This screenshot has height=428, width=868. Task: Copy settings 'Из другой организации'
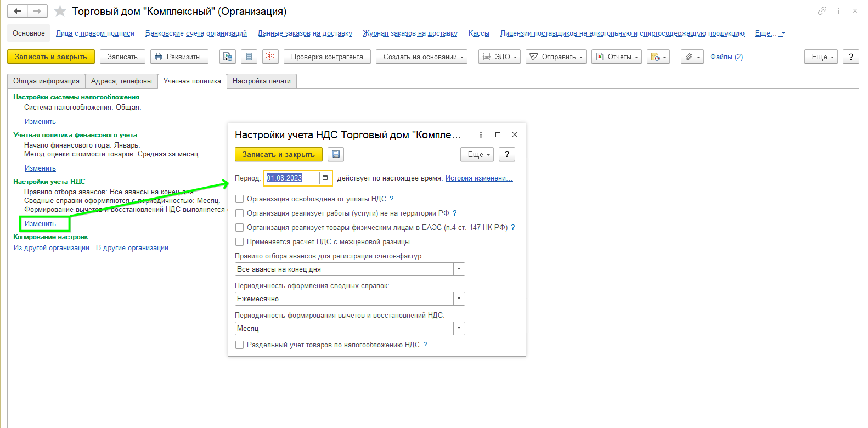52,247
